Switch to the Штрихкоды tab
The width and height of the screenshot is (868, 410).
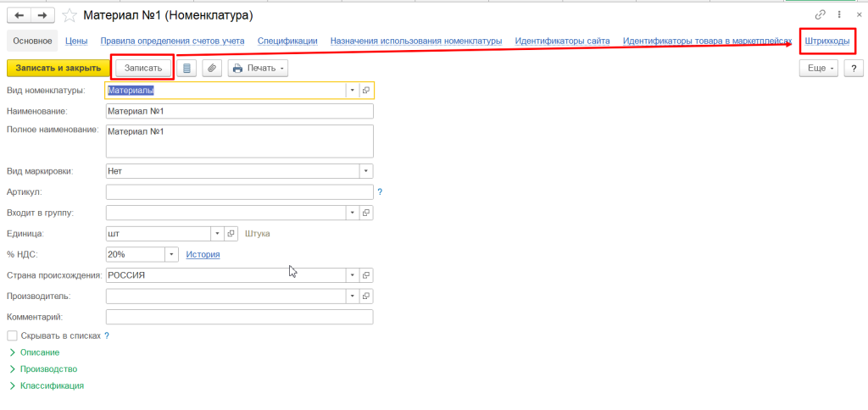826,41
